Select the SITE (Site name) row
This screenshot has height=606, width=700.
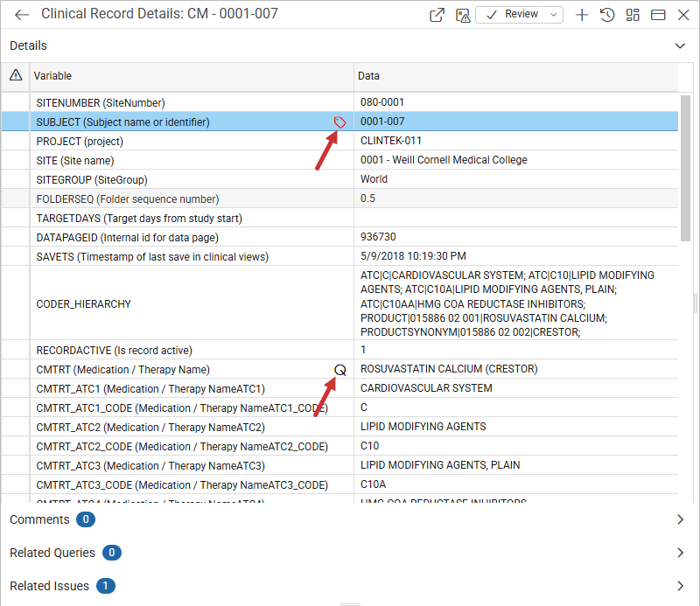[339, 160]
